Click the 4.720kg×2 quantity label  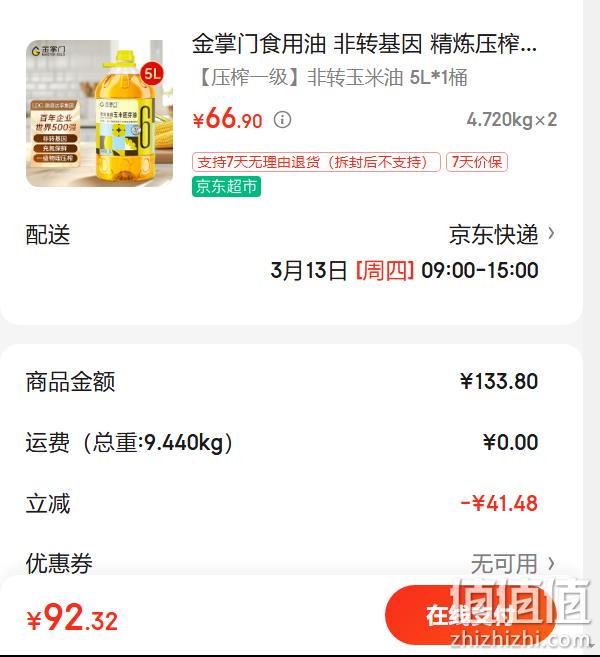point(512,120)
